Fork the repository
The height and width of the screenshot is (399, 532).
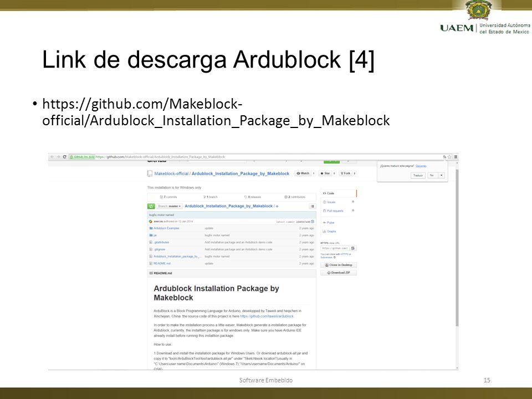[x=345, y=173]
